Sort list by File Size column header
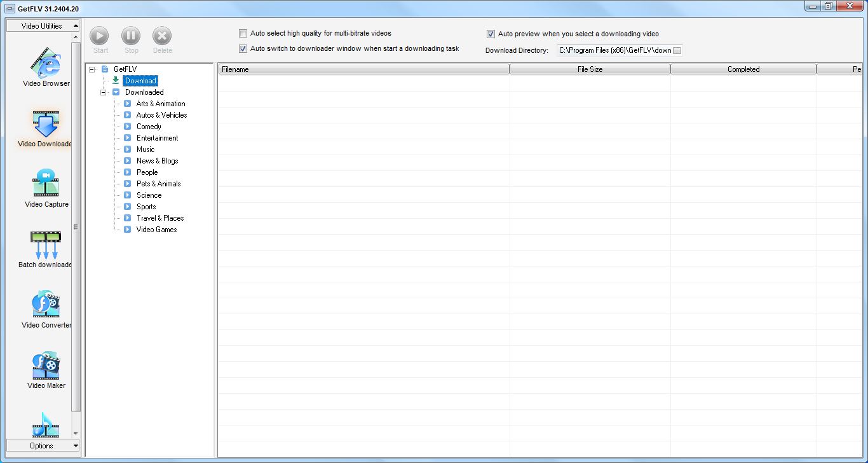This screenshot has height=463, width=868. 590,69
